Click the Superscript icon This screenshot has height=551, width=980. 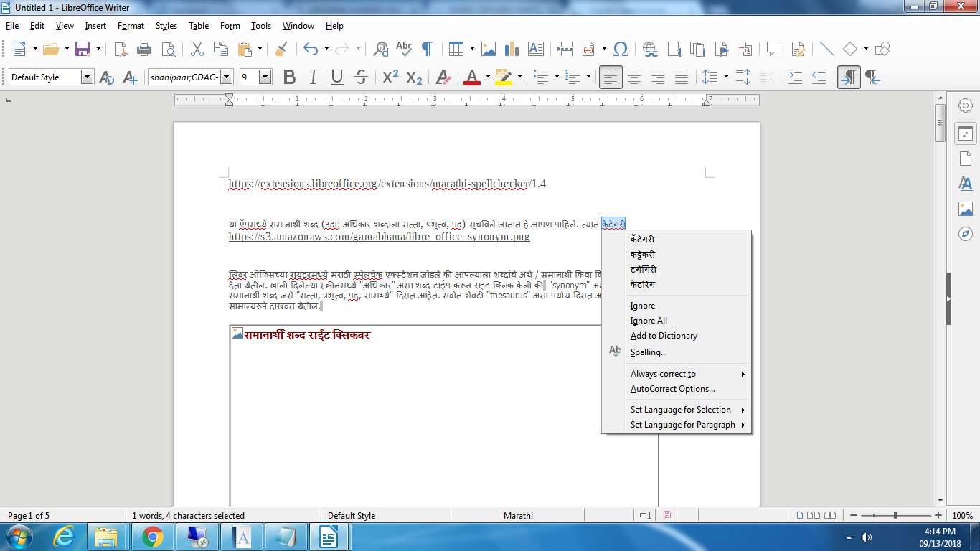pyautogui.click(x=390, y=77)
